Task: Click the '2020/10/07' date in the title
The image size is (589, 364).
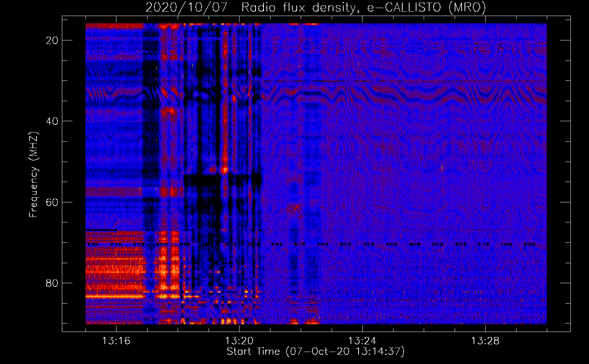Action: point(186,7)
